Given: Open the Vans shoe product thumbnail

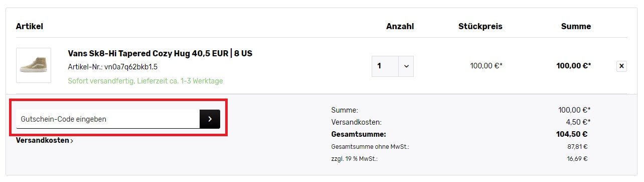Looking at the screenshot, I should point(34,65).
